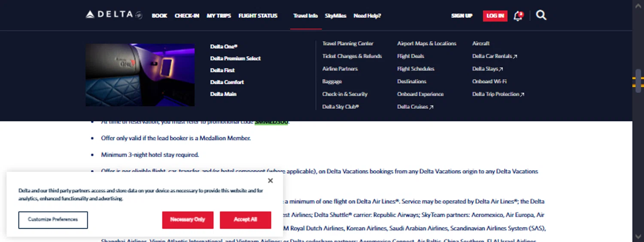Open Delta Sky Club®
Viewport: 644px width, 242px height.
tap(340, 107)
